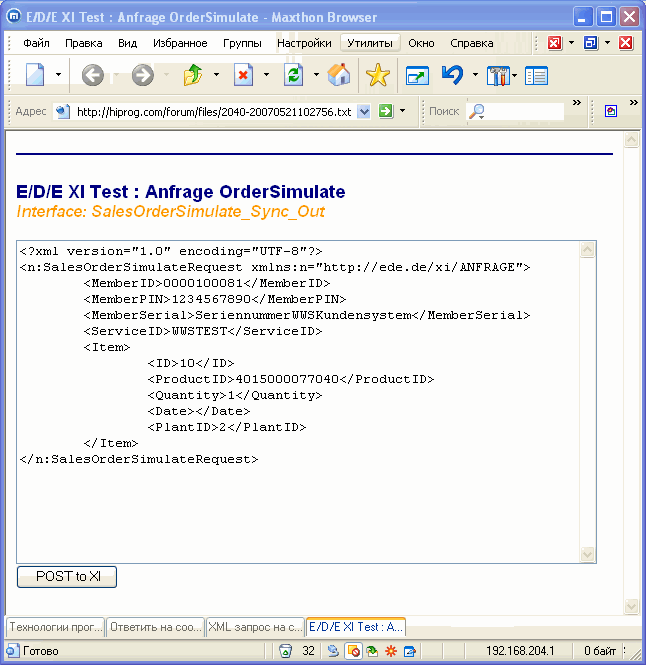Click the plugin icon right of search bar

click(x=611, y=111)
